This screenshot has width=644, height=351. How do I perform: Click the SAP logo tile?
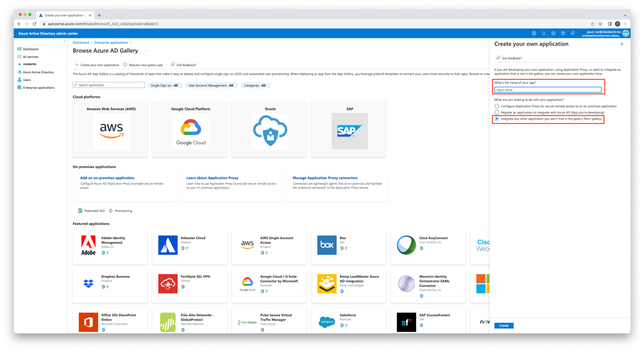tap(350, 131)
